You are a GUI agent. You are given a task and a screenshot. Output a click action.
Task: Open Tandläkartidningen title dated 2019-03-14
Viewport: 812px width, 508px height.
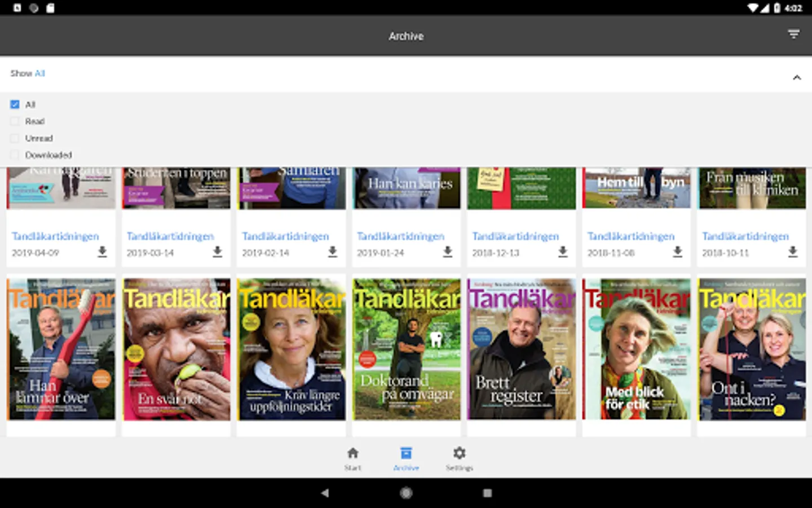(x=170, y=237)
